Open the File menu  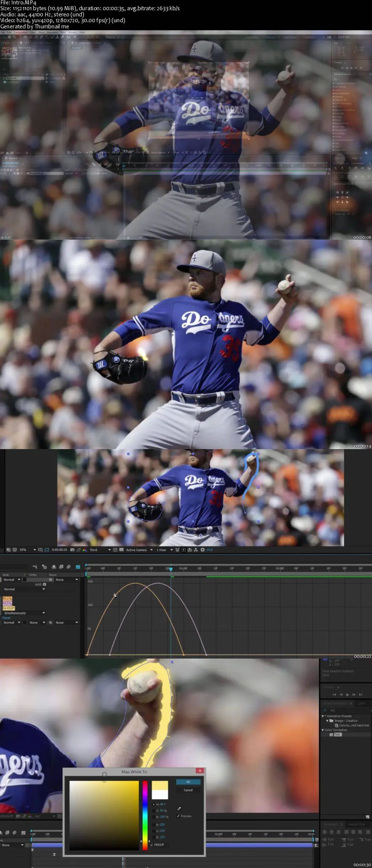pos(3,32)
